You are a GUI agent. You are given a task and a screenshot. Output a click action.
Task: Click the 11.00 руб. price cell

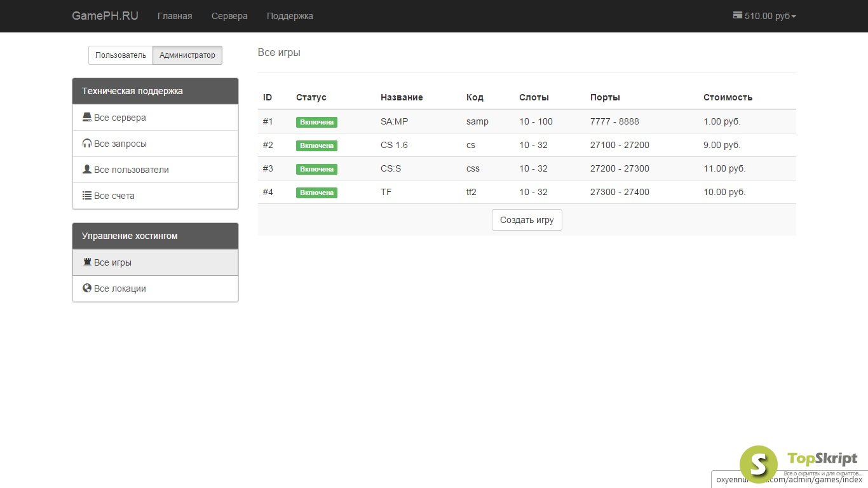724,168
